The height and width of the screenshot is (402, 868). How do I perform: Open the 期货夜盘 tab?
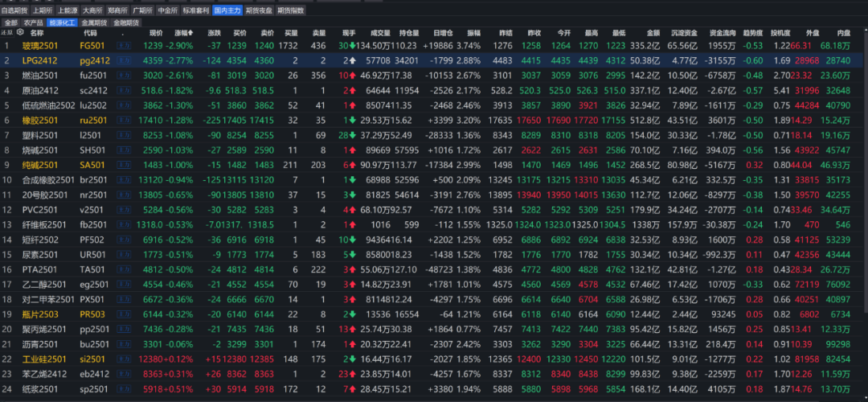[259, 10]
